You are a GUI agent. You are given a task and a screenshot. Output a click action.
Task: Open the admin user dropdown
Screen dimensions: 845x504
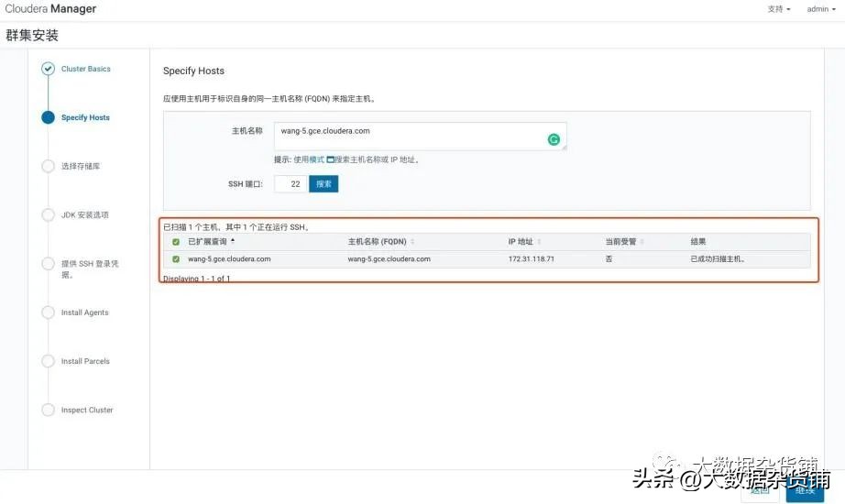(x=821, y=9)
